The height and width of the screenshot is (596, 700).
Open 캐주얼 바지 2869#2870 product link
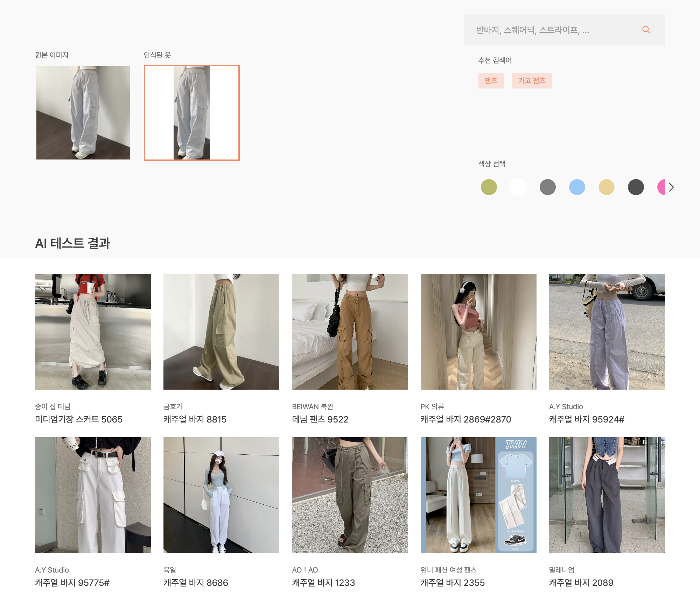[465, 419]
